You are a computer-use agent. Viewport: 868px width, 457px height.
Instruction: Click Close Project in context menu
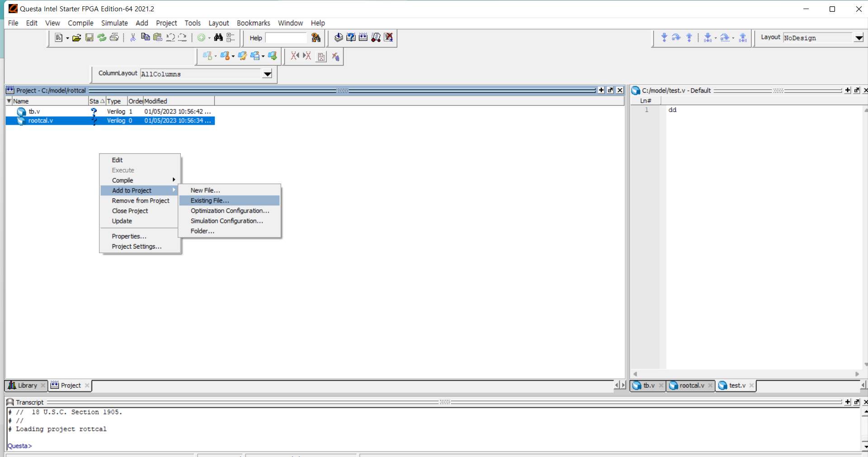tap(140, 211)
